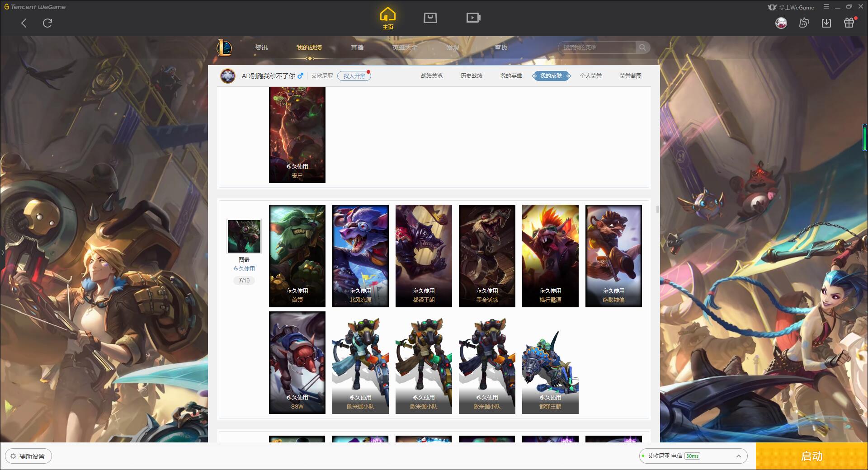Open the gift box rewards icon

(849, 23)
